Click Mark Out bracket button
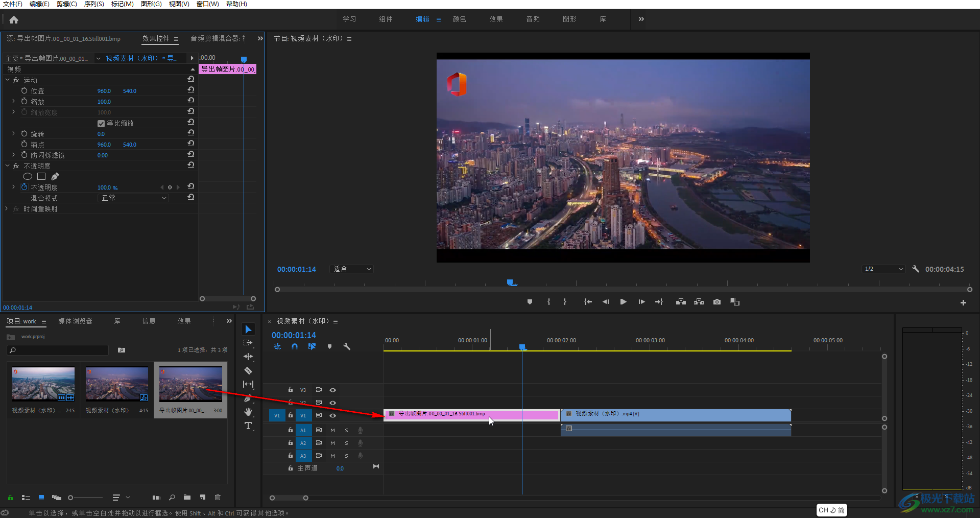The width and height of the screenshot is (980, 518). click(565, 302)
